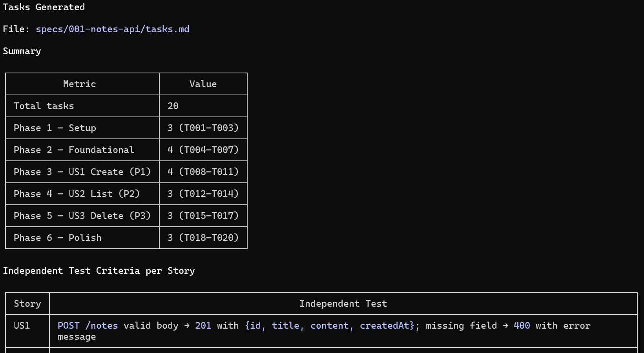Click the Independent Test Criteria per Story heading
The image size is (644, 353).
coord(99,270)
